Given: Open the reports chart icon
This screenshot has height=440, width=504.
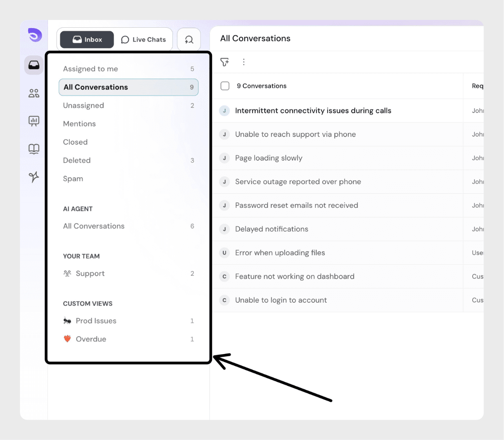Looking at the screenshot, I should click(x=34, y=121).
